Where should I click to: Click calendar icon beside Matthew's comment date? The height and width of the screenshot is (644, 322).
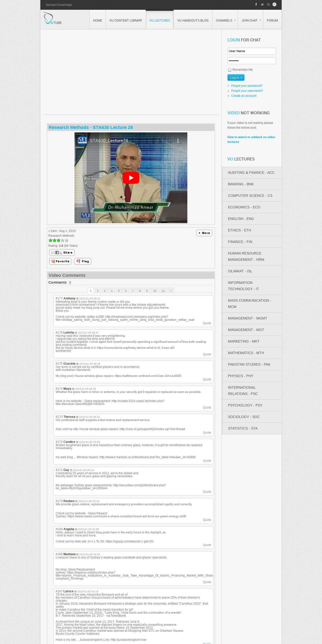click(x=77, y=554)
